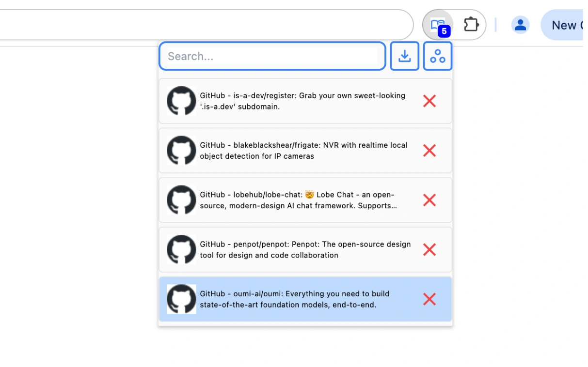Viewport: 588px width, 367px height.
Task: Open the oumi-ai/oumi foundation models link text
Action: pos(295,299)
